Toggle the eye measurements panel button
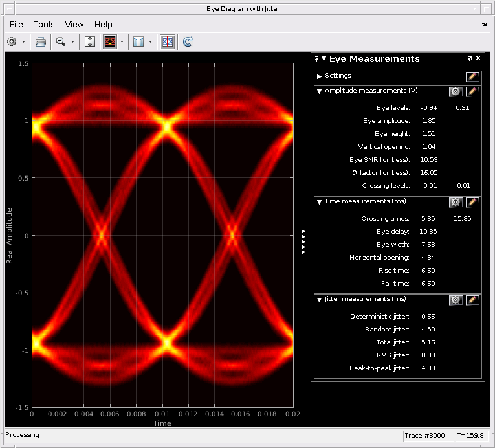 coord(167,41)
